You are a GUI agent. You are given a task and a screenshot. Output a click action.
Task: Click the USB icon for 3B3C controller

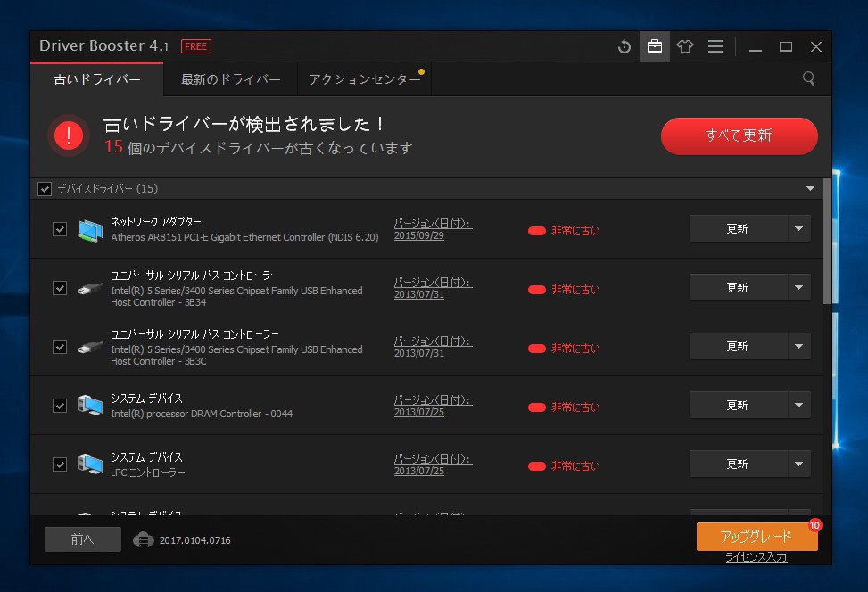pos(90,347)
